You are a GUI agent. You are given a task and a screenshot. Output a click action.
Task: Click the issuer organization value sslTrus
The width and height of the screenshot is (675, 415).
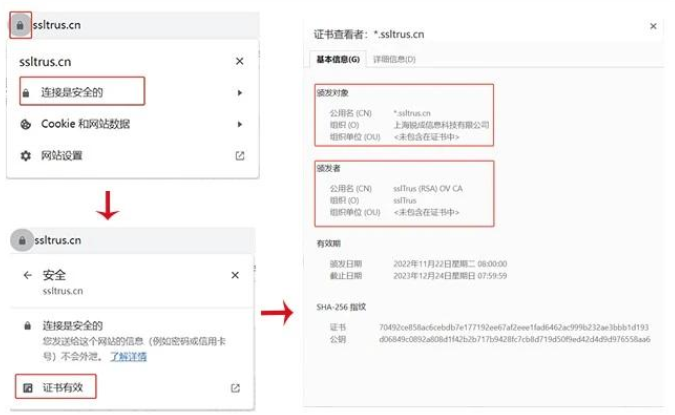405,201
